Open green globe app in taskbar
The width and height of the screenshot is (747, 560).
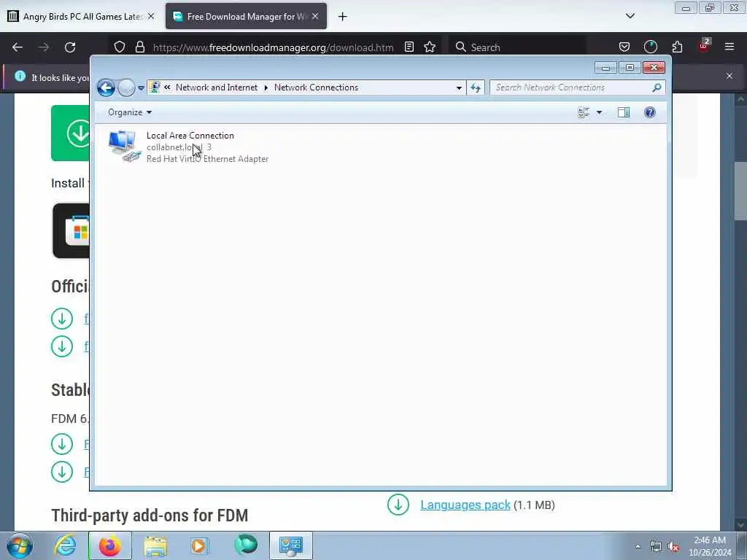(246, 545)
